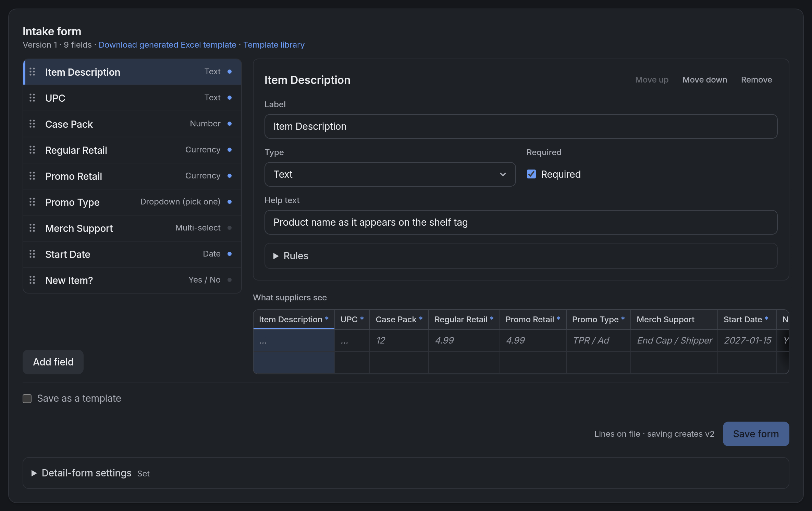This screenshot has height=511, width=812.
Task: Click the Save form button
Action: coord(756,434)
